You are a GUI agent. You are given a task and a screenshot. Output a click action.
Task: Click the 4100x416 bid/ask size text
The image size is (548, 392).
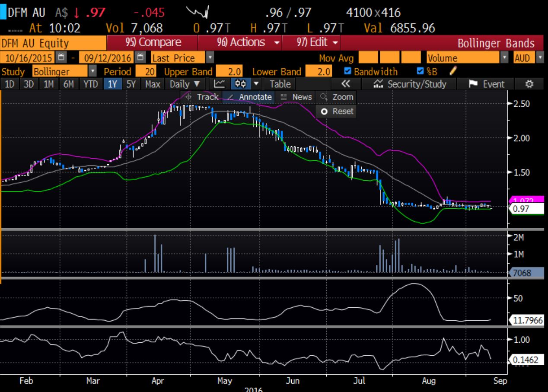(373, 13)
